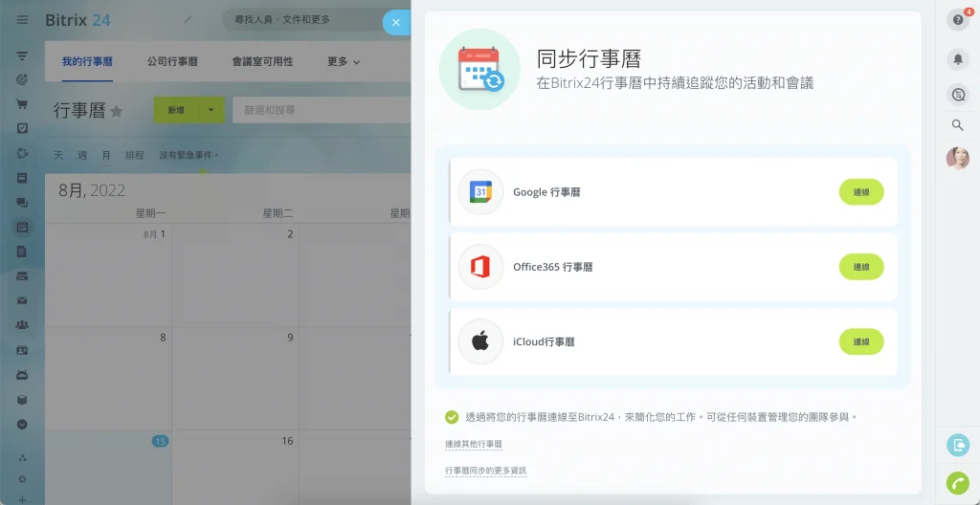The image size is (980, 505).
Task: Expand the 新增 button dropdown arrow
Action: coord(212,110)
